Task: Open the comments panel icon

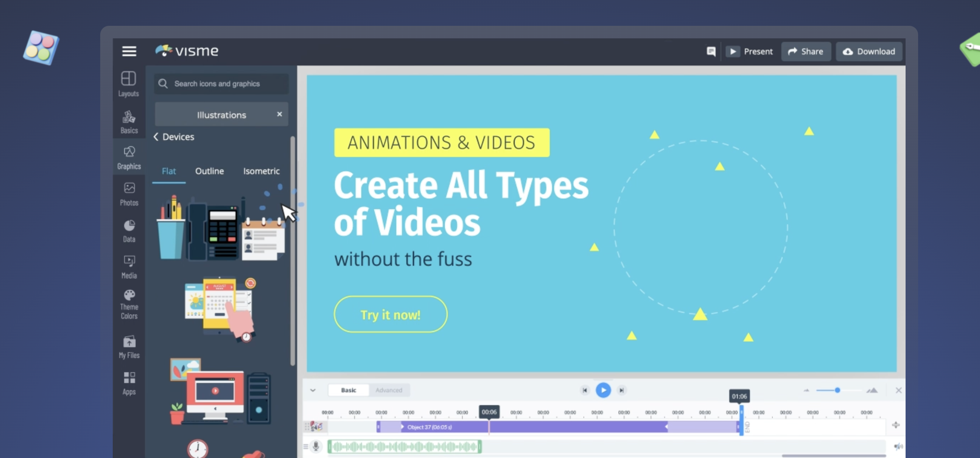Action: pos(711,51)
